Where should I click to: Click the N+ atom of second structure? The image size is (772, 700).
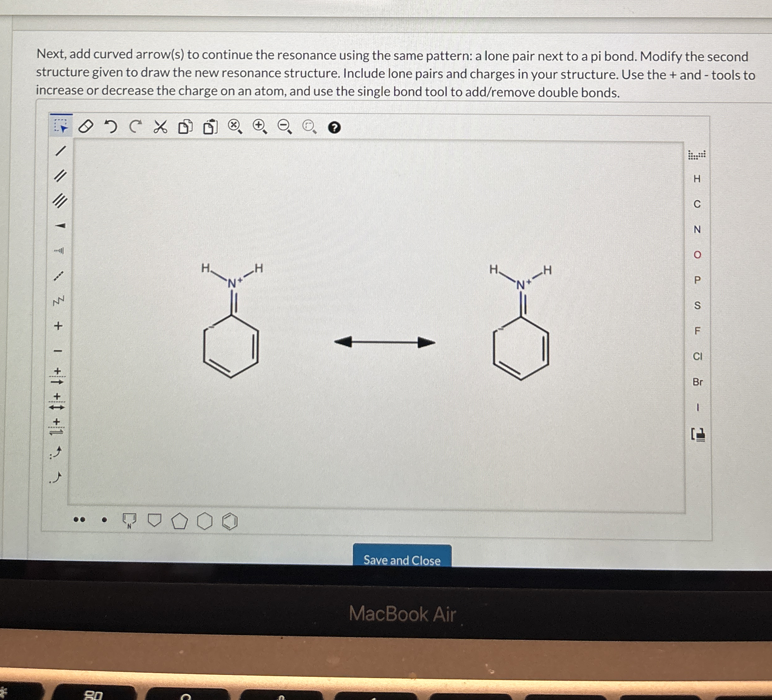521,285
